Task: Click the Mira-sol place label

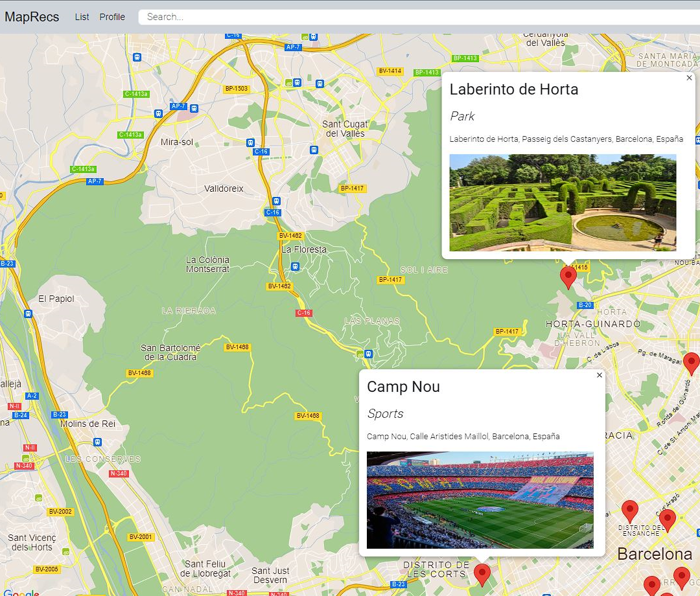Action: tap(177, 142)
